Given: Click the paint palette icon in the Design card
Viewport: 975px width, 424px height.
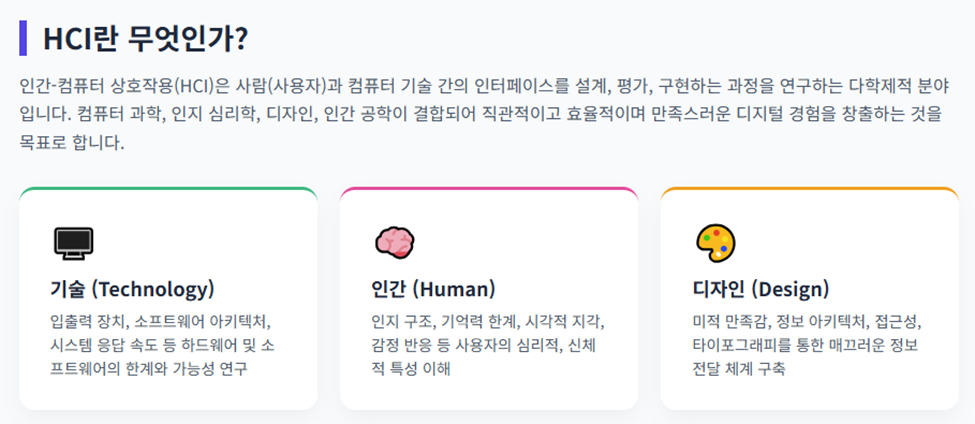Looking at the screenshot, I should 715,241.
